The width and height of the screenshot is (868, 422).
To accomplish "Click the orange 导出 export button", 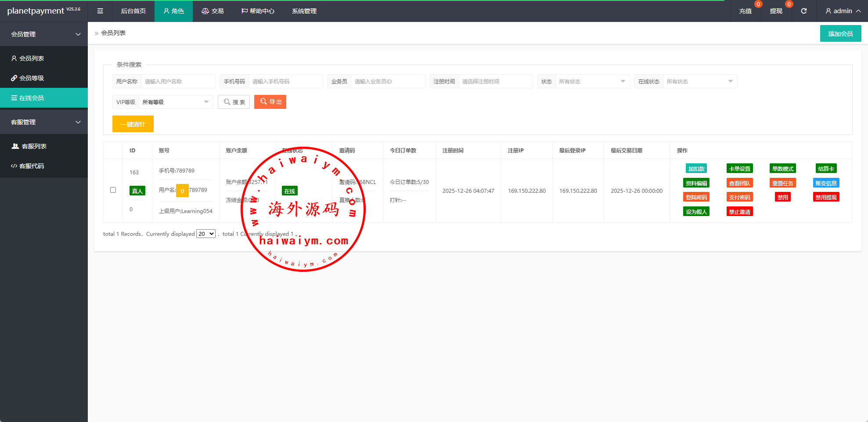I will coord(270,102).
